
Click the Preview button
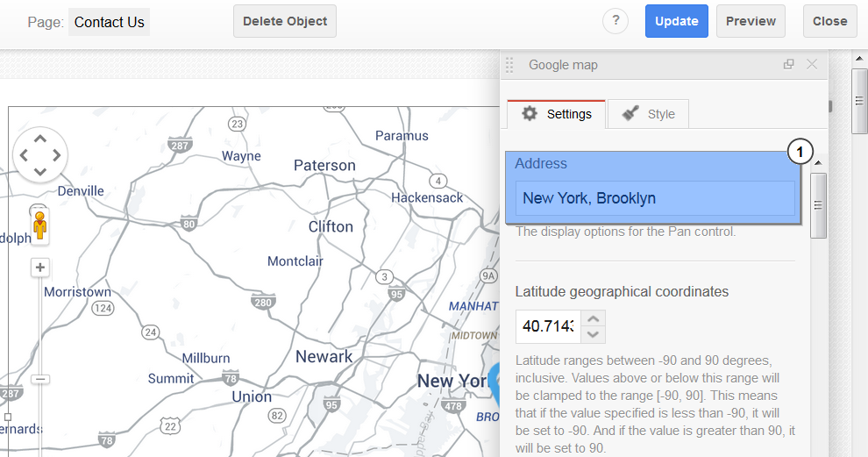pyautogui.click(x=751, y=21)
